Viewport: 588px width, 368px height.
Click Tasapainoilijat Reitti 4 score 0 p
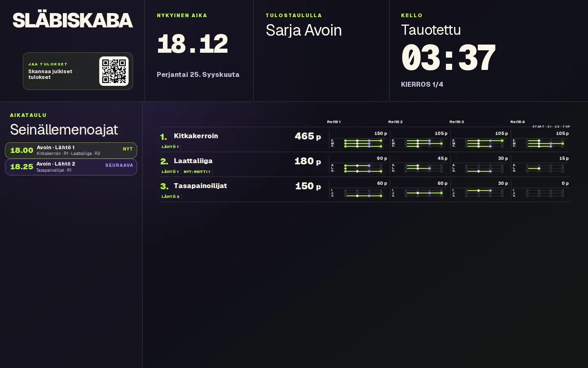565,183
